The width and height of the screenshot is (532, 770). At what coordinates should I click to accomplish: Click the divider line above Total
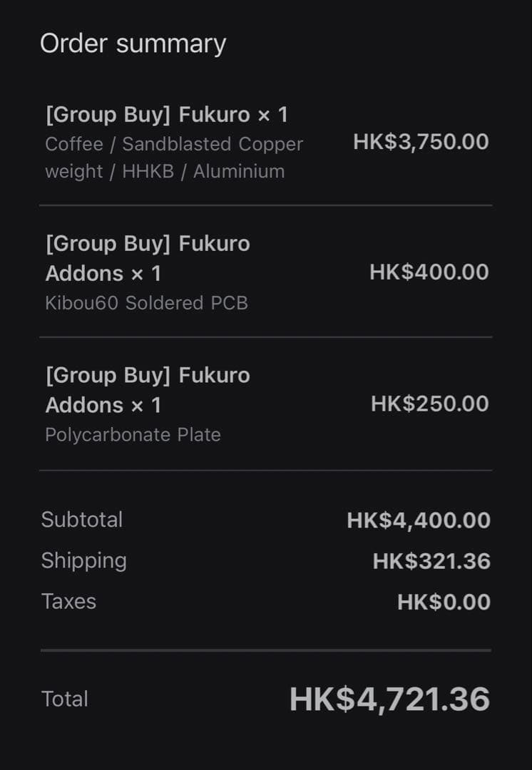click(265, 650)
